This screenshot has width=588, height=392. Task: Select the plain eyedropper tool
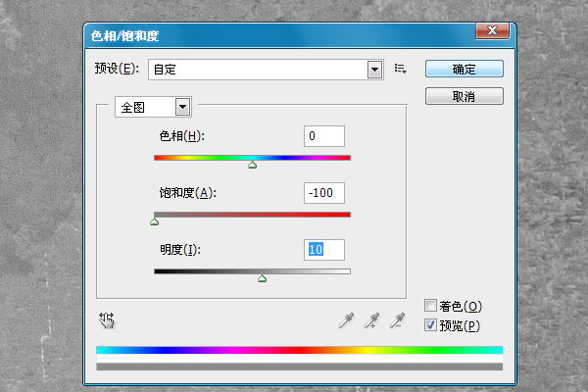346,320
